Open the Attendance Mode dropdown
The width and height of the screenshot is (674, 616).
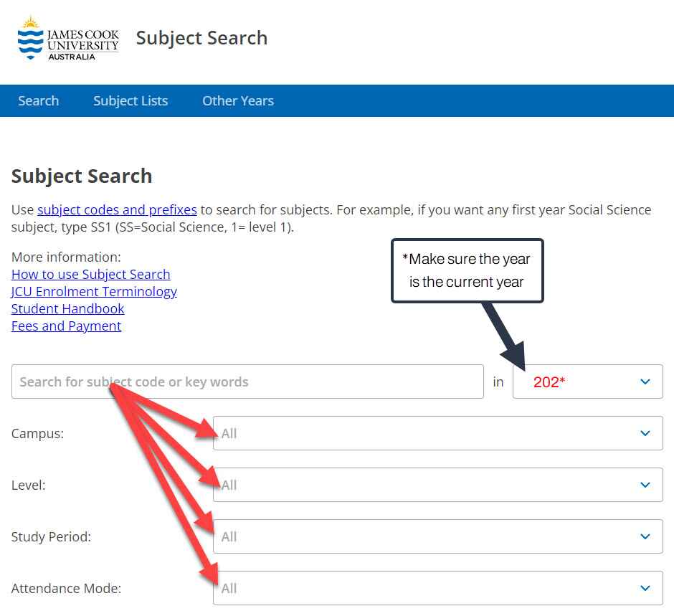(437, 588)
